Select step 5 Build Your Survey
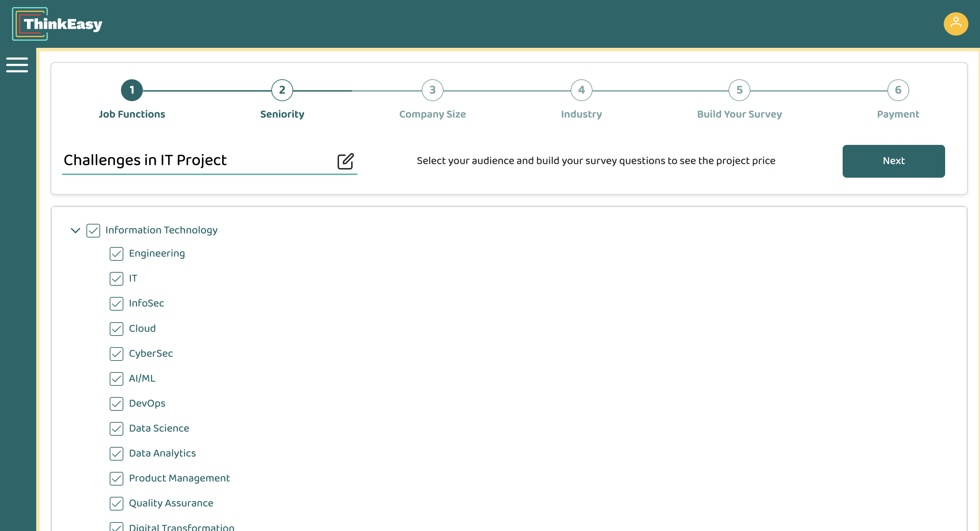 pyautogui.click(x=739, y=90)
